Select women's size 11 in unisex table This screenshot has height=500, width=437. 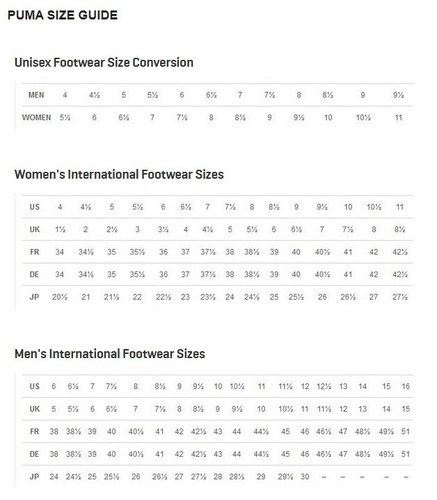point(399,118)
